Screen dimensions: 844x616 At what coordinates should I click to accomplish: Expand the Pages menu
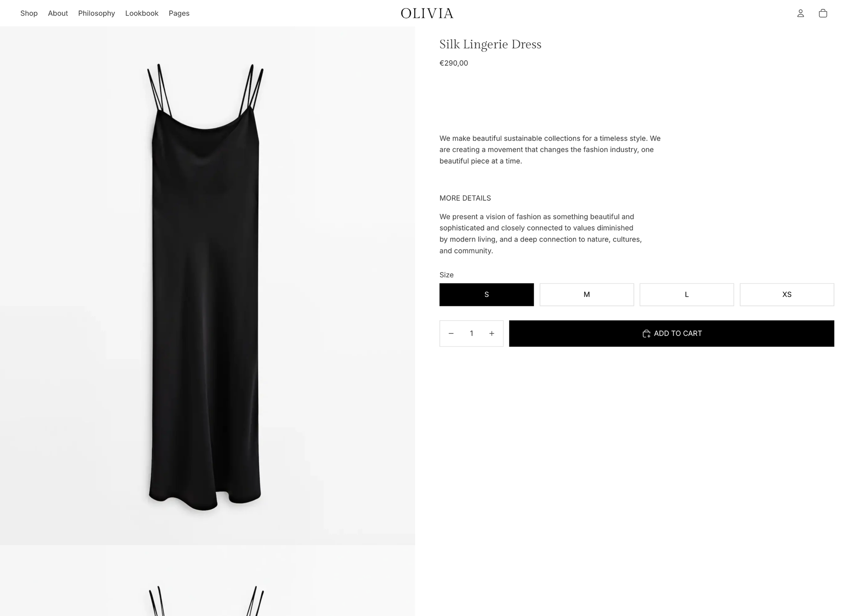[179, 13]
